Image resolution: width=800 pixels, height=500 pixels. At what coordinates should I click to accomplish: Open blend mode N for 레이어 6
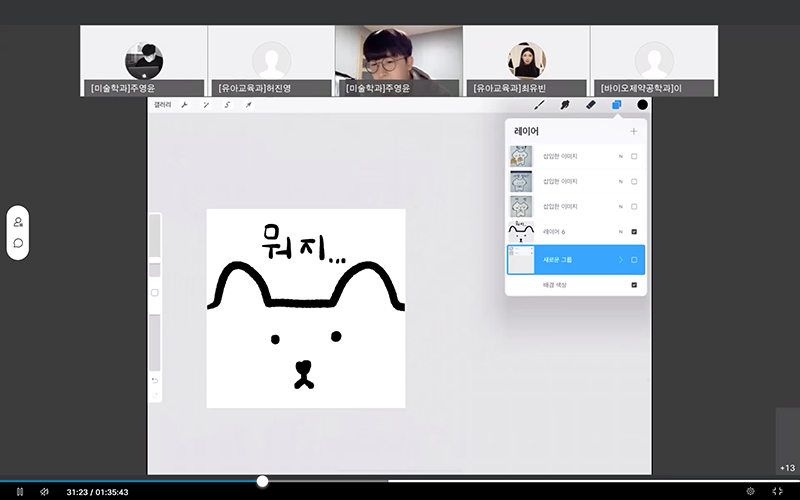pyautogui.click(x=620, y=232)
